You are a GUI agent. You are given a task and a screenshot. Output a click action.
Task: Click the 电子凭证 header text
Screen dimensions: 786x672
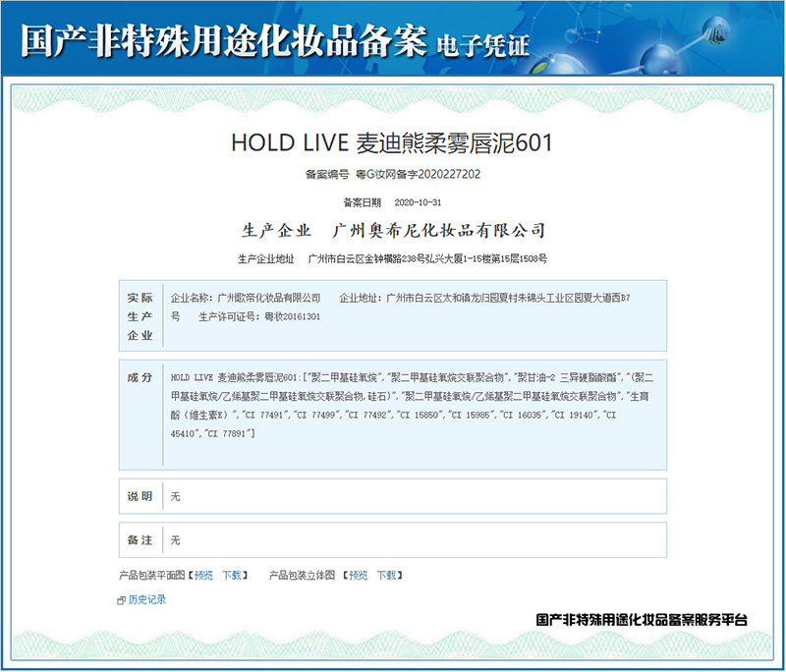(483, 45)
